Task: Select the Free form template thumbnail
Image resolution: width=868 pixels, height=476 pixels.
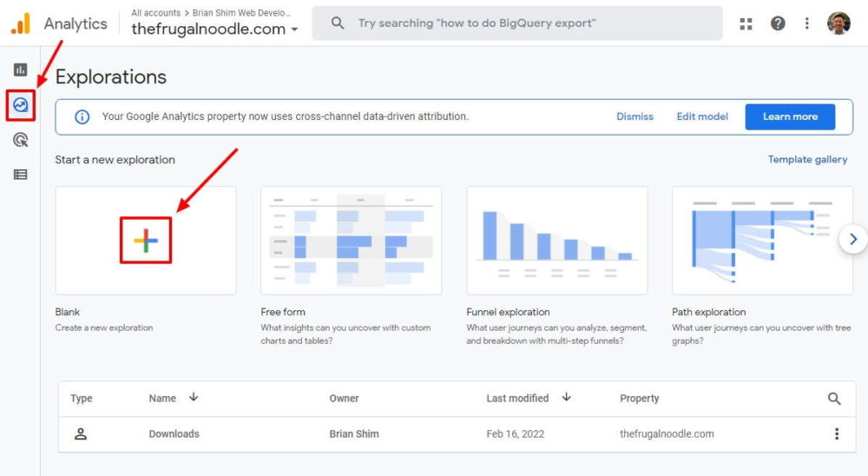Action: [351, 241]
